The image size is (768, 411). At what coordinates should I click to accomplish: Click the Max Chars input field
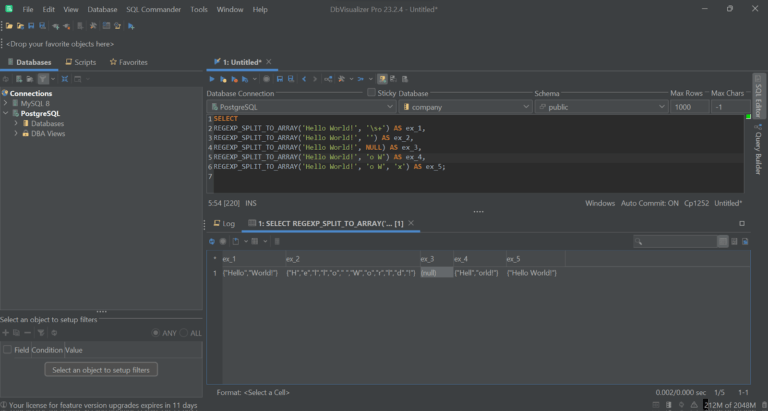pyautogui.click(x=731, y=107)
